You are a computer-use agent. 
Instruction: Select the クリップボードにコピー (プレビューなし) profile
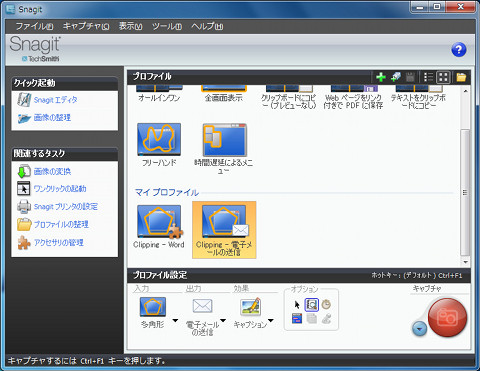(x=289, y=98)
